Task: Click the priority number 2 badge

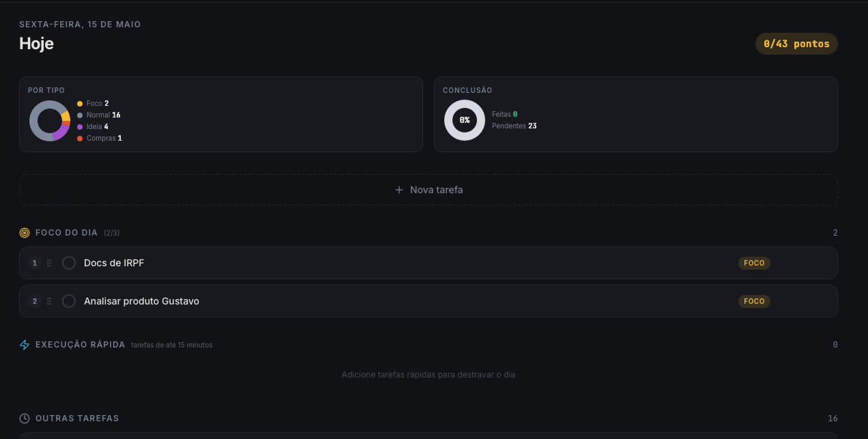Action: tap(35, 301)
